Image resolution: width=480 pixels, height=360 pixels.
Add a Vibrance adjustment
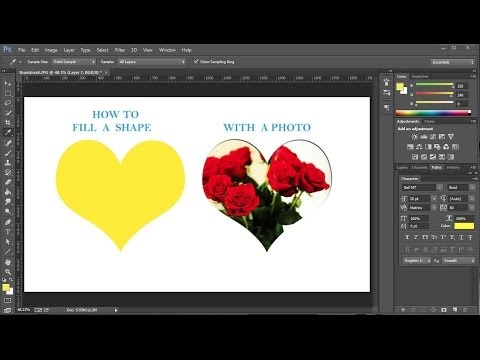pyautogui.click(x=451, y=137)
